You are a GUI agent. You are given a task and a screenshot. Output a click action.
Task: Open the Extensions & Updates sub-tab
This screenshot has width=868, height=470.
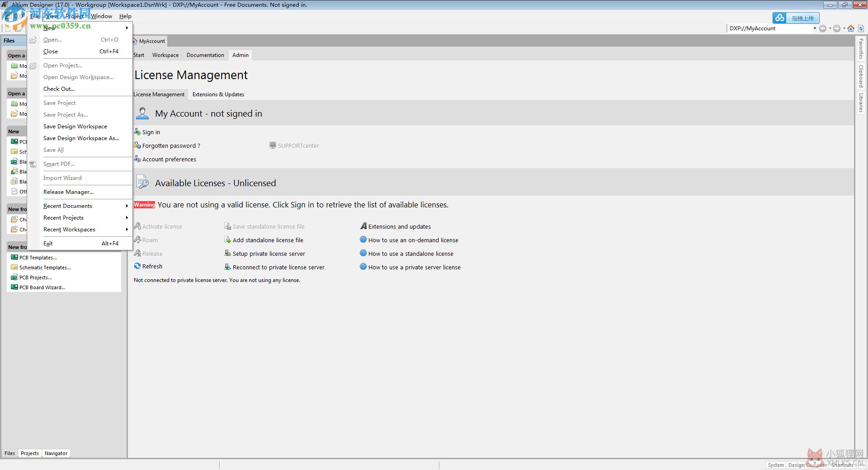click(x=218, y=94)
